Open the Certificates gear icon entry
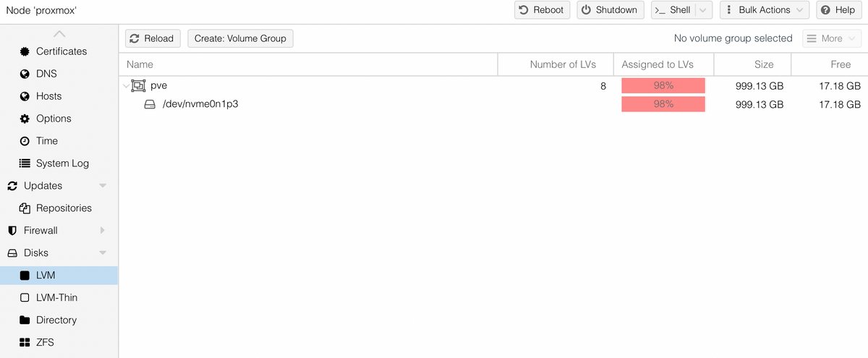The image size is (868, 358). coord(25,51)
